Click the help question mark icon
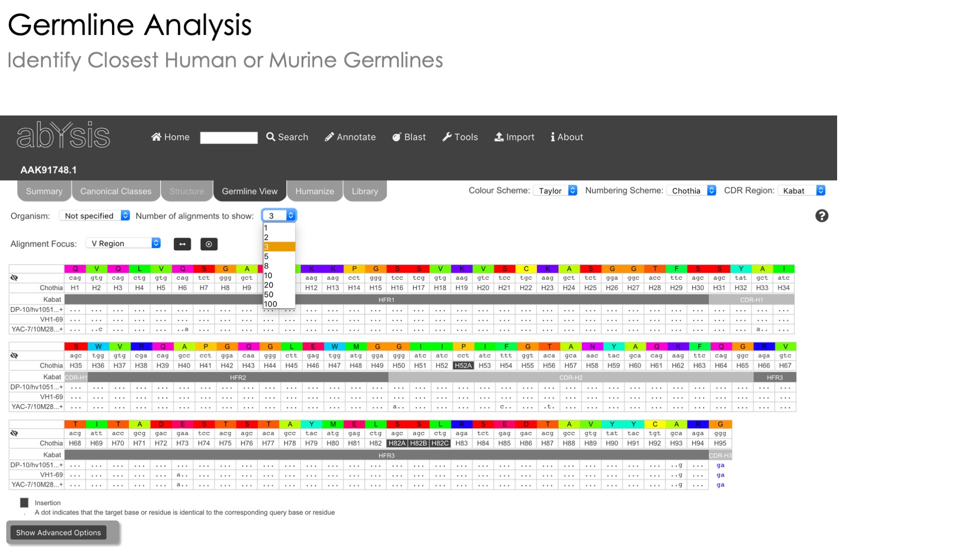The height and width of the screenshot is (551, 980). (821, 216)
